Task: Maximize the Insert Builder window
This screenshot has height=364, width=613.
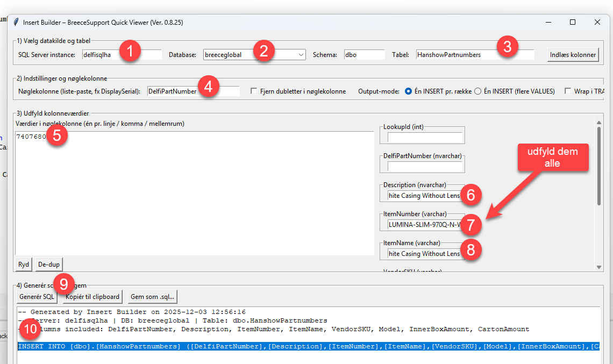Action: [x=573, y=22]
